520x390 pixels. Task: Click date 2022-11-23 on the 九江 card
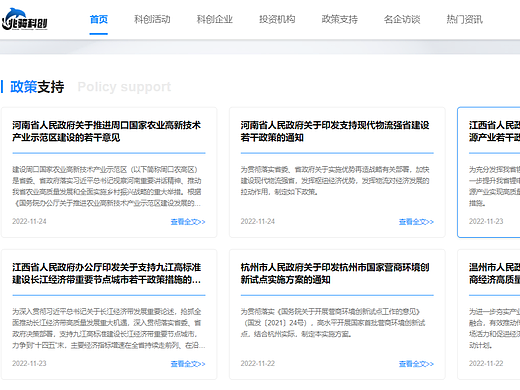29,363
